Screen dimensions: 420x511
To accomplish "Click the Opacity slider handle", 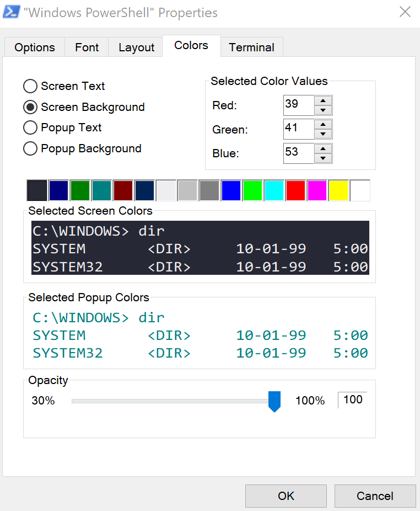I will click(x=274, y=401).
